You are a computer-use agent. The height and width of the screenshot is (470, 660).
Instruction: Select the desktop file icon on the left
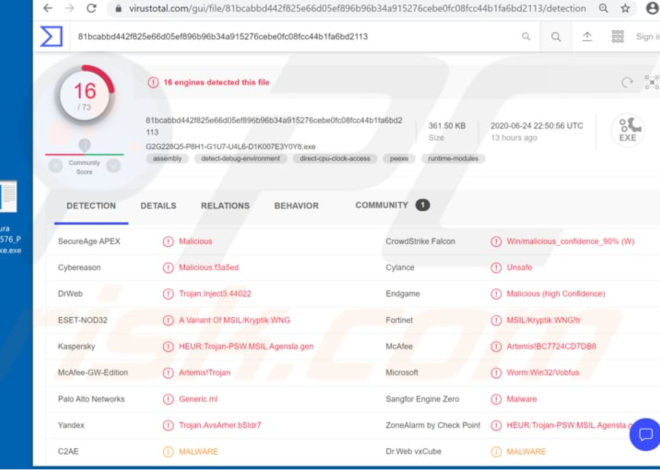8,196
